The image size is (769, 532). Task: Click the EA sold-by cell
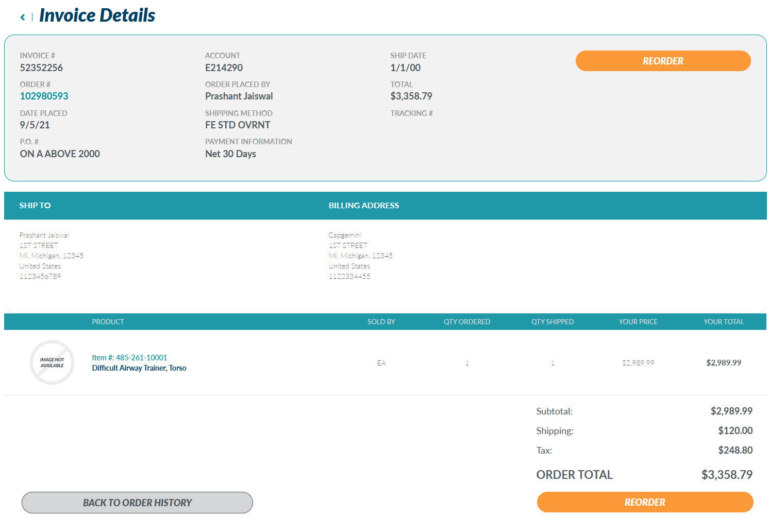381,363
